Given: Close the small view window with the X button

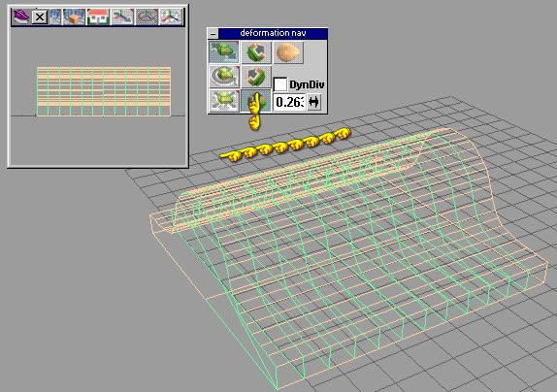Looking at the screenshot, I should tap(40, 17).
